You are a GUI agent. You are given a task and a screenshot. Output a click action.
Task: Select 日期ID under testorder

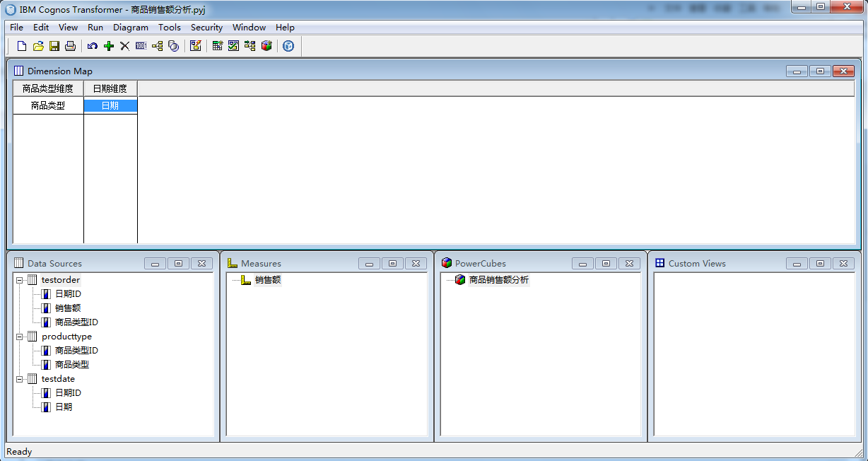pyautogui.click(x=69, y=294)
